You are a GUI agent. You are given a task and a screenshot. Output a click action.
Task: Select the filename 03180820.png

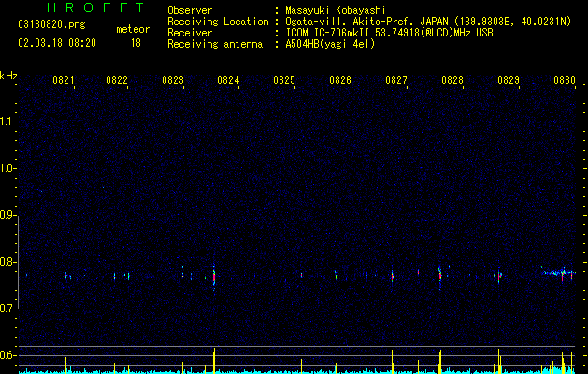(51, 24)
